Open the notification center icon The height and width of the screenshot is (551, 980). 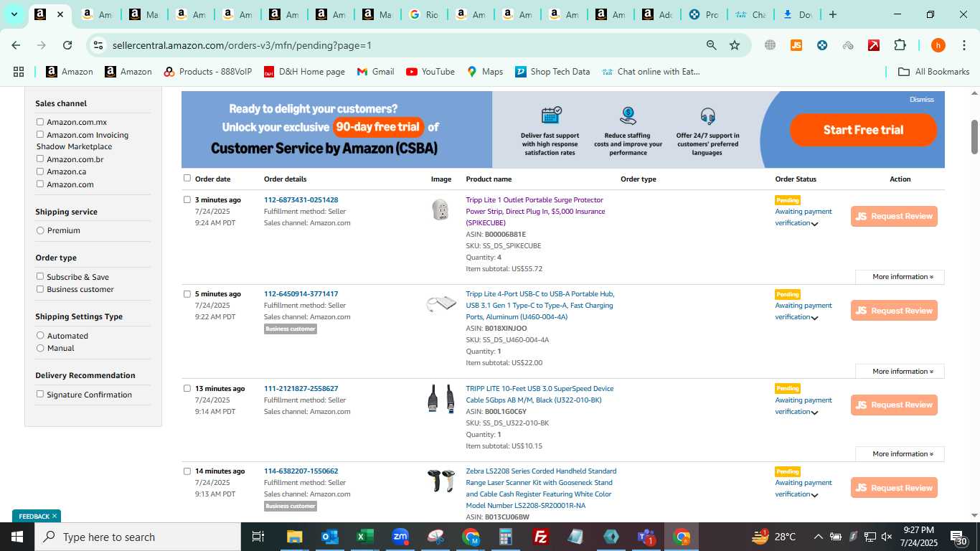pyautogui.click(x=960, y=537)
